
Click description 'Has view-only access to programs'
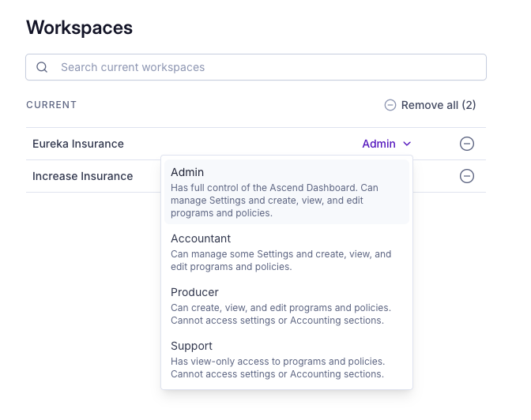click(x=277, y=368)
